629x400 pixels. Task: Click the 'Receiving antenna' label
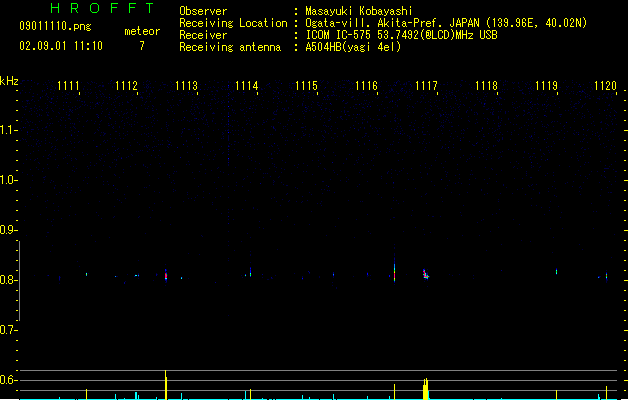tap(230, 47)
